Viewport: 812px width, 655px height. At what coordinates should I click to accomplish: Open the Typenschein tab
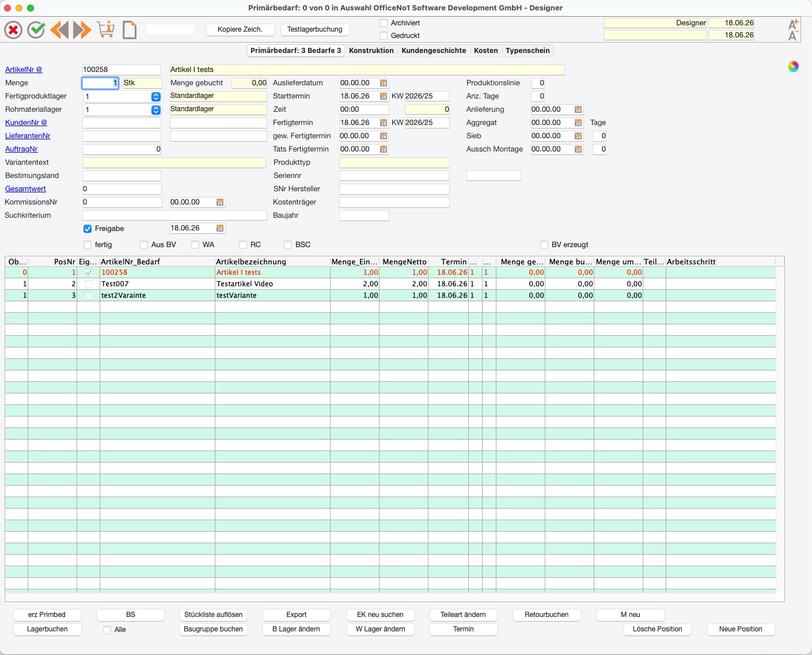coord(528,51)
